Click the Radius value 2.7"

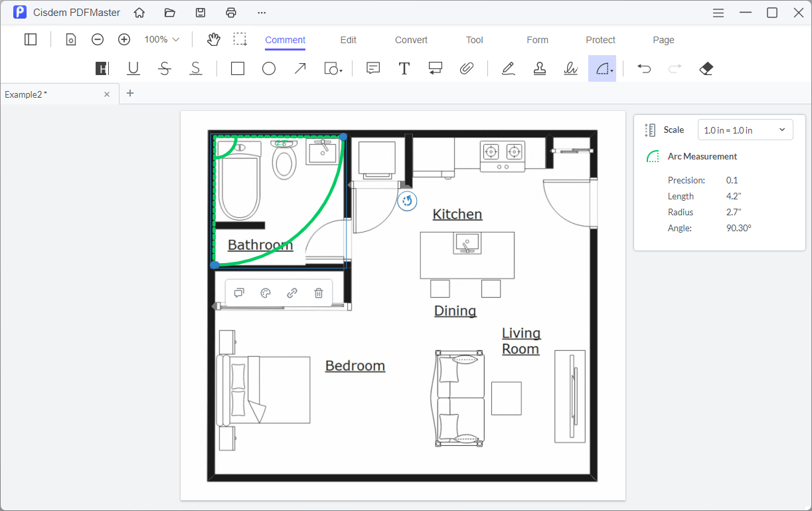tap(734, 212)
